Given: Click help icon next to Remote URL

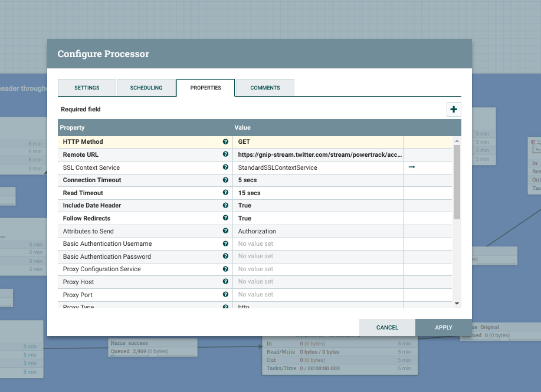Looking at the screenshot, I should coord(225,154).
